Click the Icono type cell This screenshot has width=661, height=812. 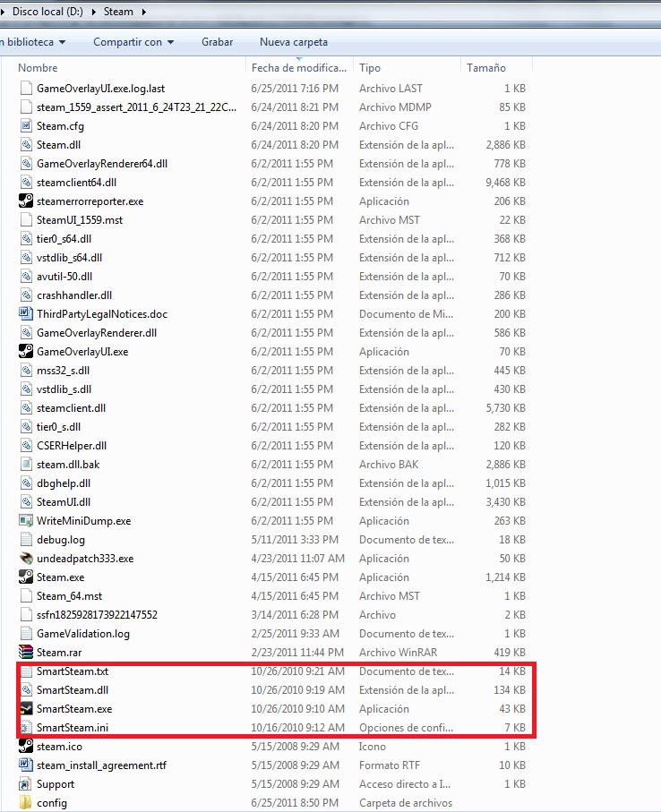(x=373, y=747)
